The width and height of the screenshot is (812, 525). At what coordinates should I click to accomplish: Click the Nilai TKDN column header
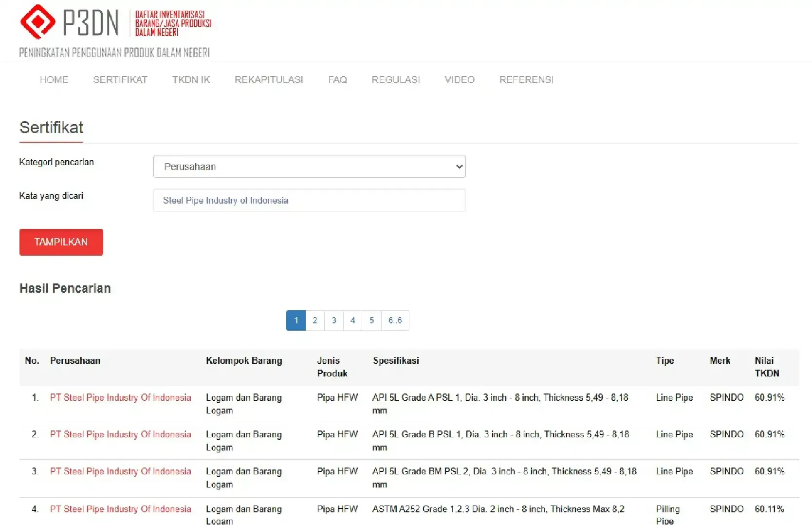tap(767, 367)
